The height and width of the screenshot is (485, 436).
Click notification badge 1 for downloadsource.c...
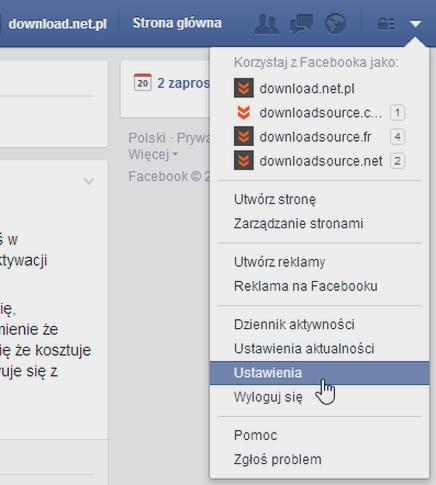pyautogui.click(x=397, y=113)
